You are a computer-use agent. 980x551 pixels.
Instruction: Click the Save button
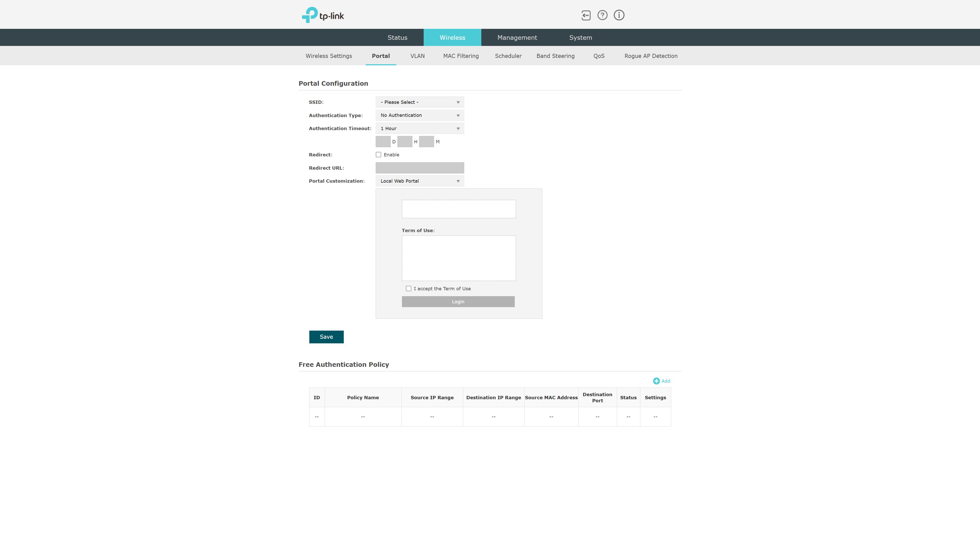(x=326, y=337)
